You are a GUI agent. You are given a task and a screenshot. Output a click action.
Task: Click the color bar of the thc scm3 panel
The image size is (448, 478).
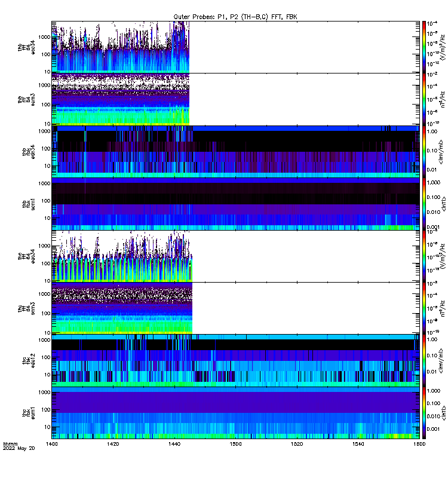pyautogui.click(x=424, y=308)
